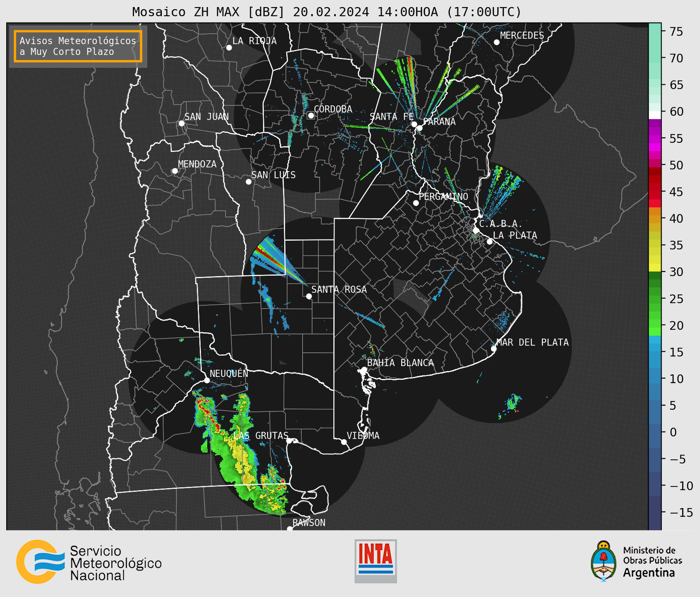
Task: Click the MERCEDES city marker dot
Action: click(x=497, y=42)
